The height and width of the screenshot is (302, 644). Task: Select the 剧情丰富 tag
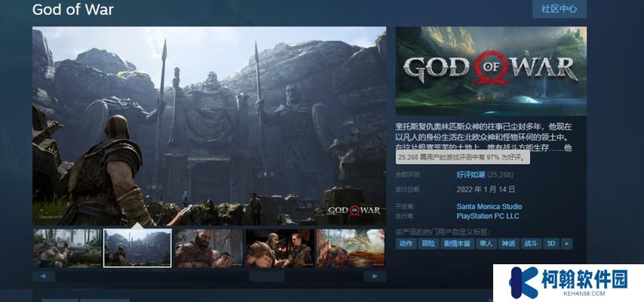click(457, 244)
